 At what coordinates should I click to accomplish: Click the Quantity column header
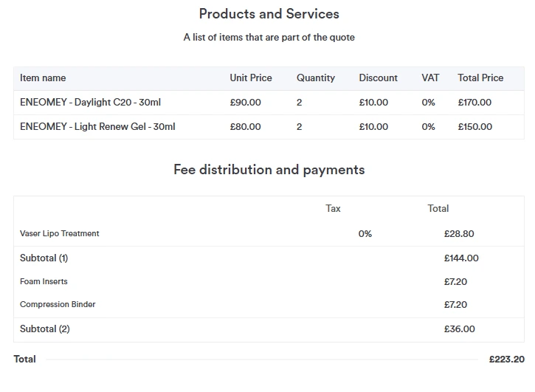[x=316, y=78]
